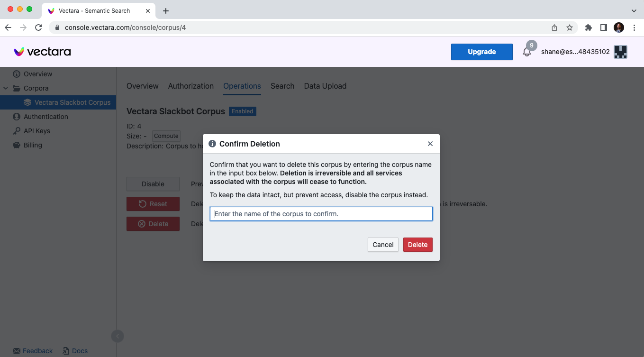644x357 pixels.
Task: Click the Vectara logo icon
Action: point(18,52)
